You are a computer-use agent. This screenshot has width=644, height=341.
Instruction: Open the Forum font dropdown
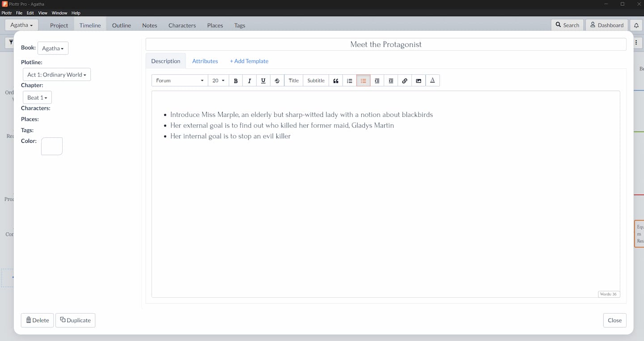point(179,80)
